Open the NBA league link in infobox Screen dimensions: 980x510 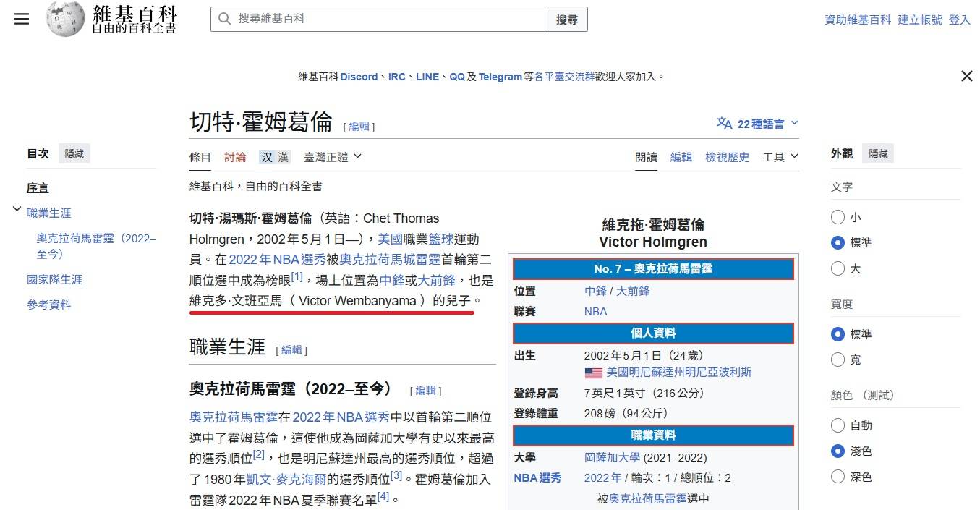coord(596,312)
